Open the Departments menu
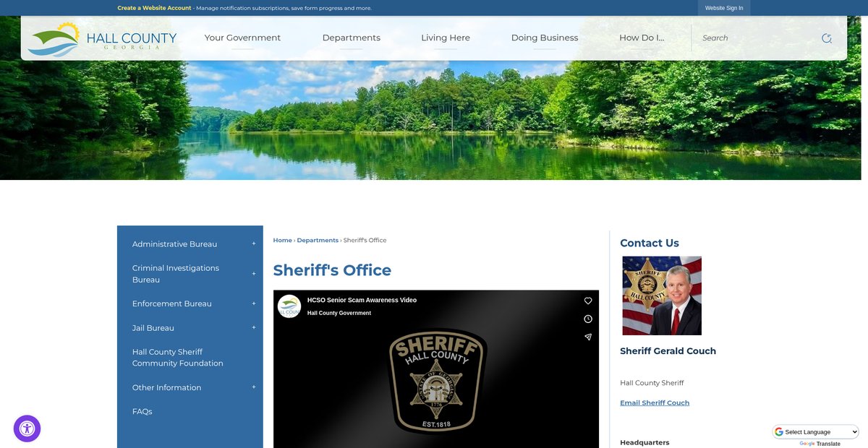The height and width of the screenshot is (448, 868). [352, 38]
